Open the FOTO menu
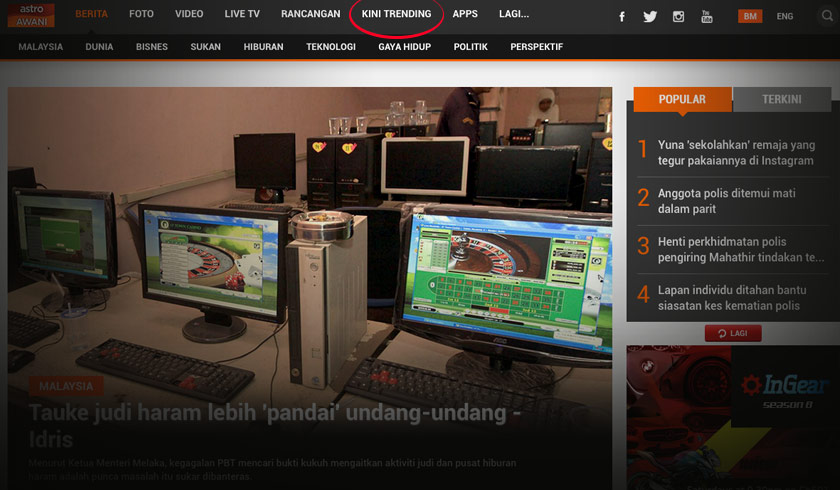This screenshot has height=490, width=840. (x=141, y=14)
